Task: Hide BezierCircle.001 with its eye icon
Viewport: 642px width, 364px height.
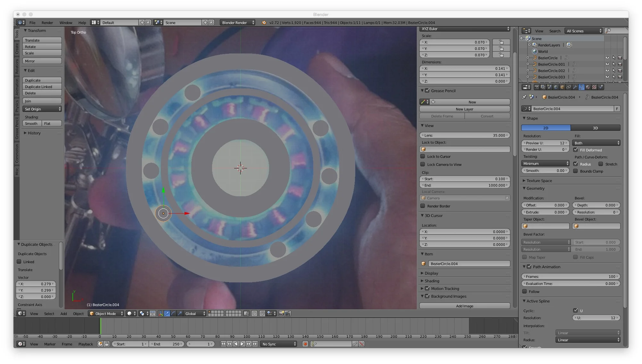Action: 607,64
